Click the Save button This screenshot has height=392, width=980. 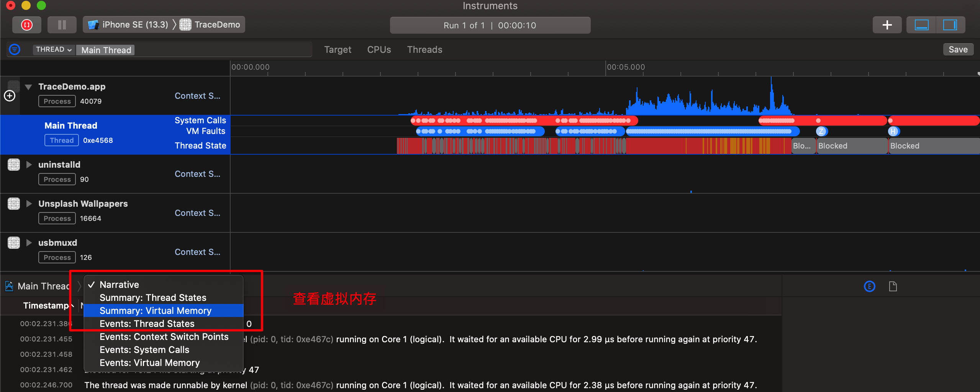point(958,49)
